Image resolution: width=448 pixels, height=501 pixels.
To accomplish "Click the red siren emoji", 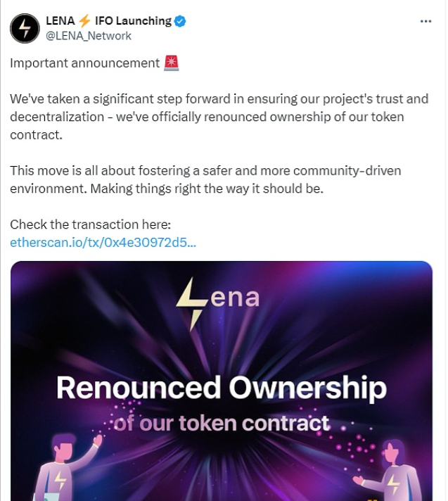I will (171, 63).
